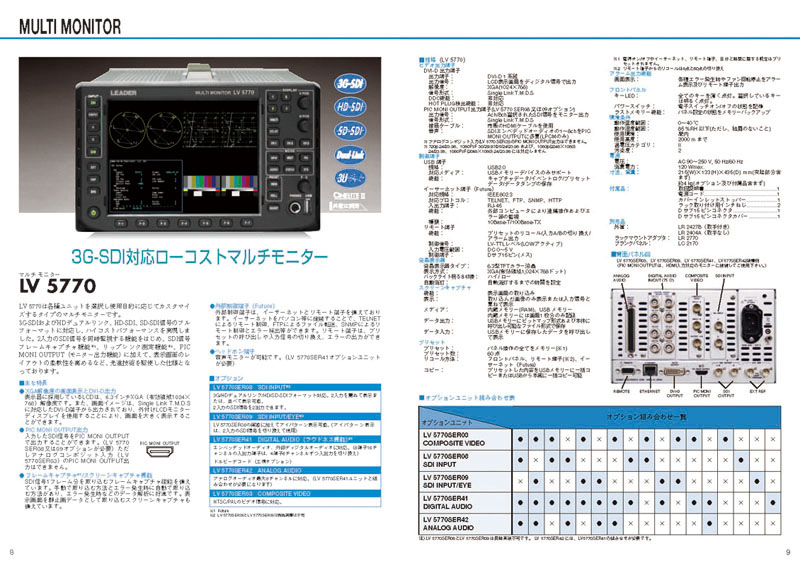800x566 pixels.
Task: Click the LV 5770 model name heading
Action: coord(58,286)
